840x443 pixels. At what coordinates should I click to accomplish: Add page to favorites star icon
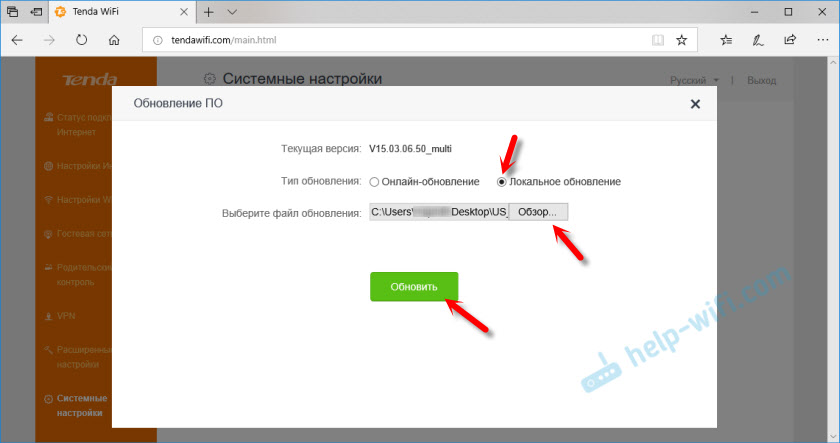point(681,41)
